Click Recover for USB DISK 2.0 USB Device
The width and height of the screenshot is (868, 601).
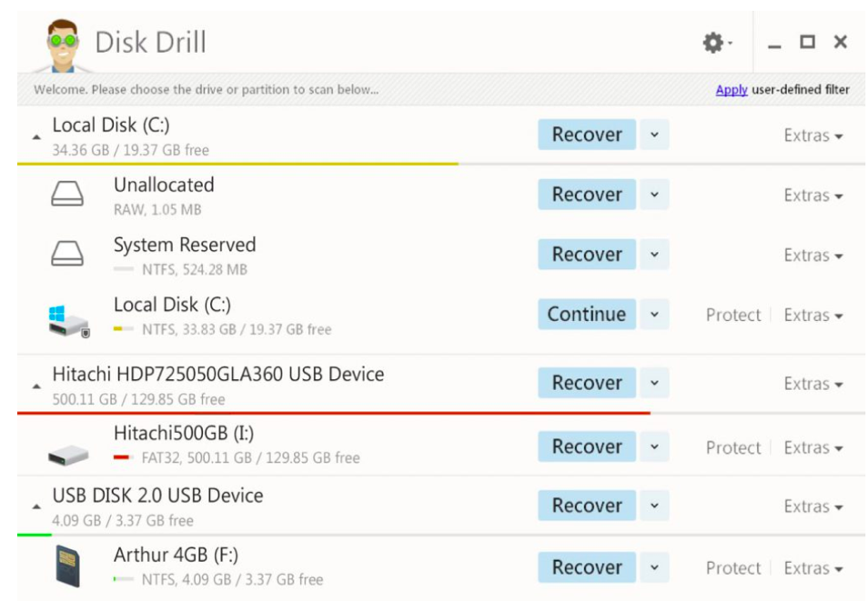[587, 506]
